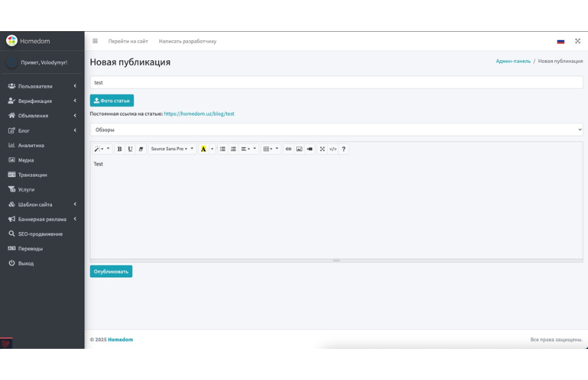The width and height of the screenshot is (588, 380).
Task: Expand the Пользователи sidebar section
Action: (x=42, y=86)
